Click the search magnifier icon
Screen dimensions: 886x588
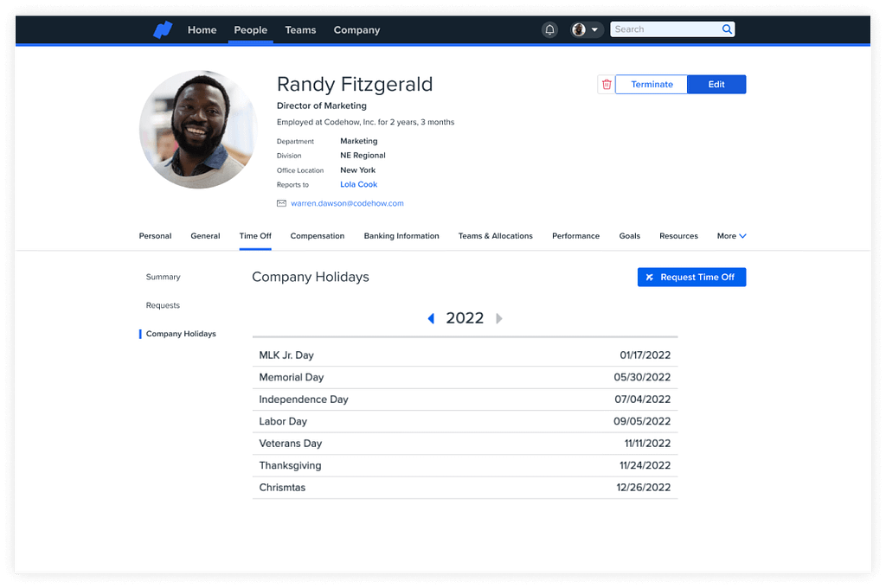click(727, 29)
